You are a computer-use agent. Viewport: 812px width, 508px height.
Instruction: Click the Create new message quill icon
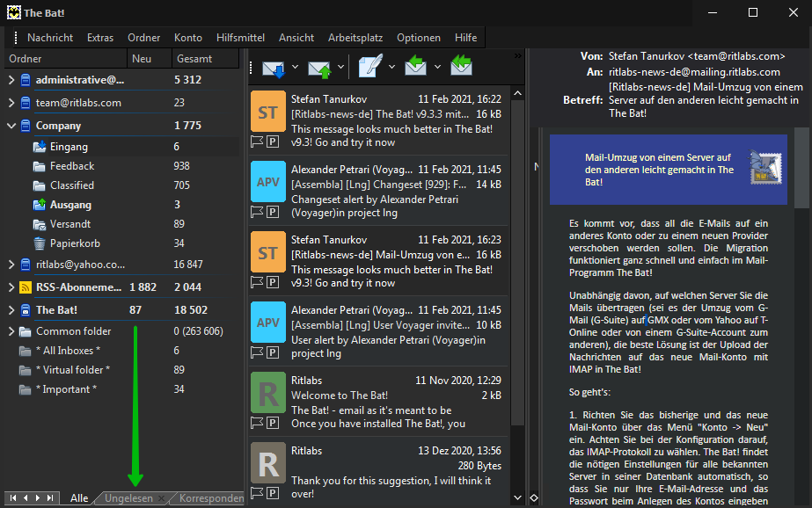[370, 66]
